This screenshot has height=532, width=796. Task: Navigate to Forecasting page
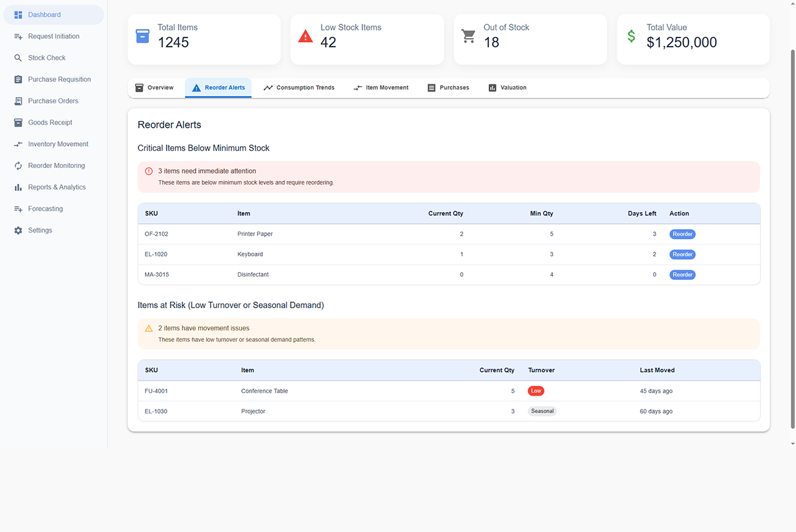54,209
